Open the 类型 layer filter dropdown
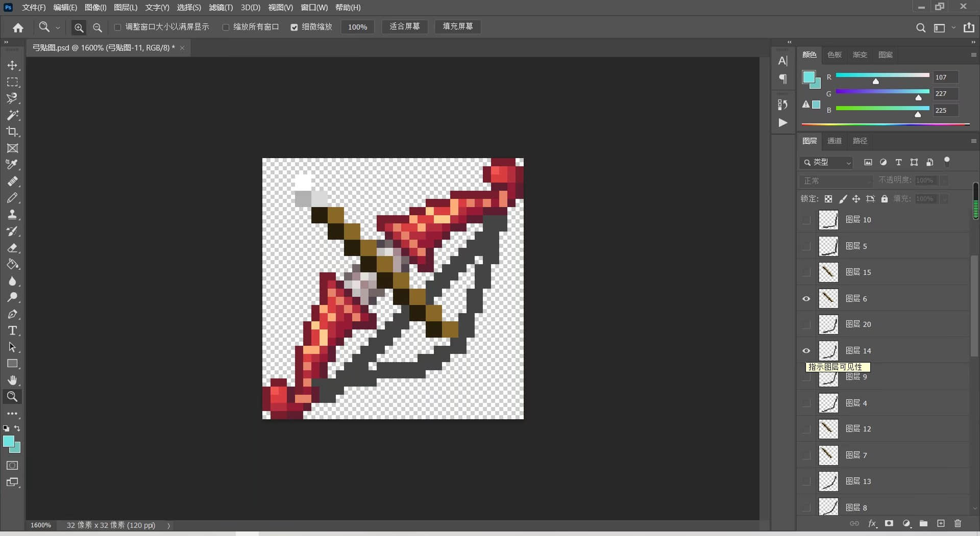980x536 pixels. click(826, 162)
